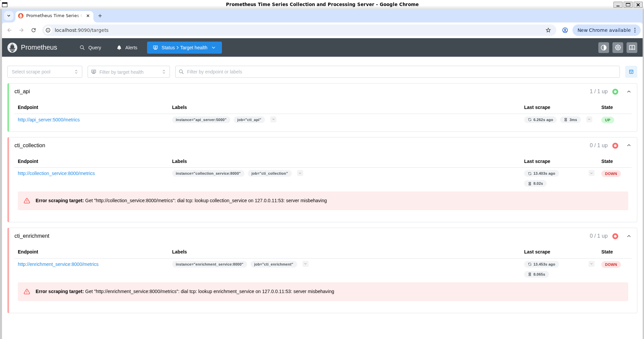Image resolution: width=644 pixels, height=339 pixels.
Task: Click the 8.065s scrape duration badge
Action: tap(537, 274)
